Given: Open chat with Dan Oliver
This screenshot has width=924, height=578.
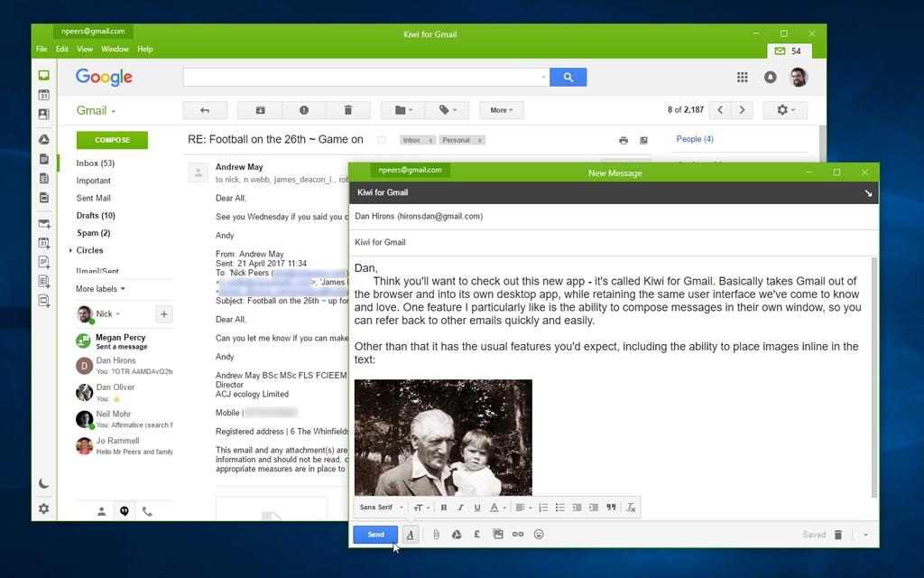Looking at the screenshot, I should pos(124,392).
